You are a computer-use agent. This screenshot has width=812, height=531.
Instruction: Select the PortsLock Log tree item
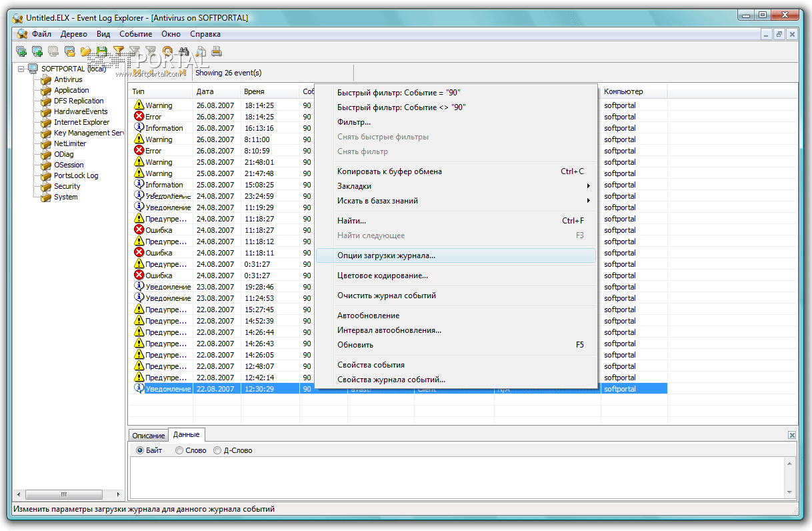pos(76,175)
